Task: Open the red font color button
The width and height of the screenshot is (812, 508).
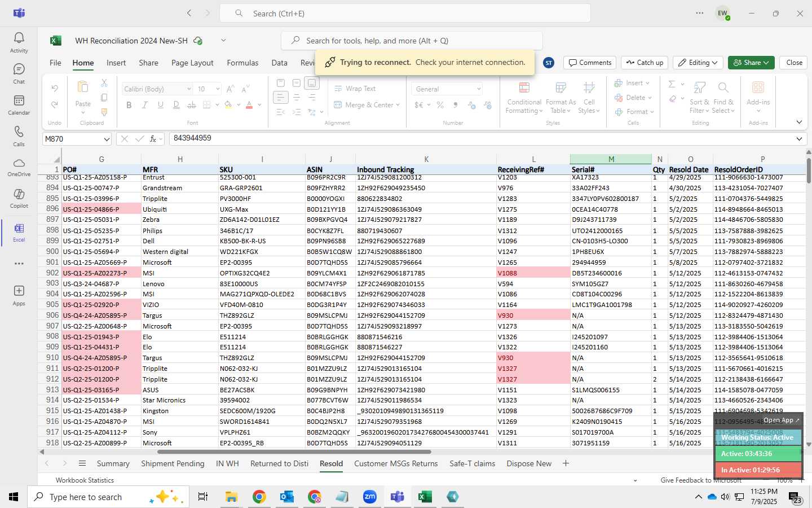Action: 249,105
